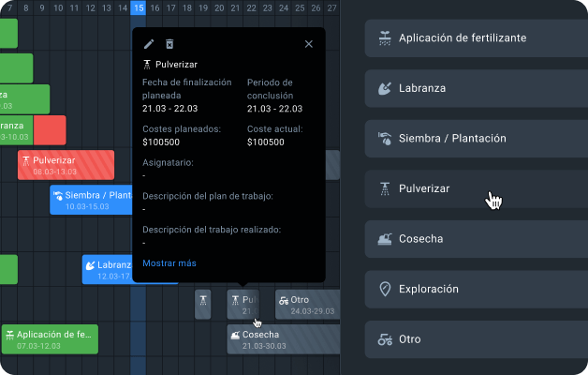Pick Siembra / Plantación activity type
Viewport: 588px width, 375px height.
[x=477, y=139]
